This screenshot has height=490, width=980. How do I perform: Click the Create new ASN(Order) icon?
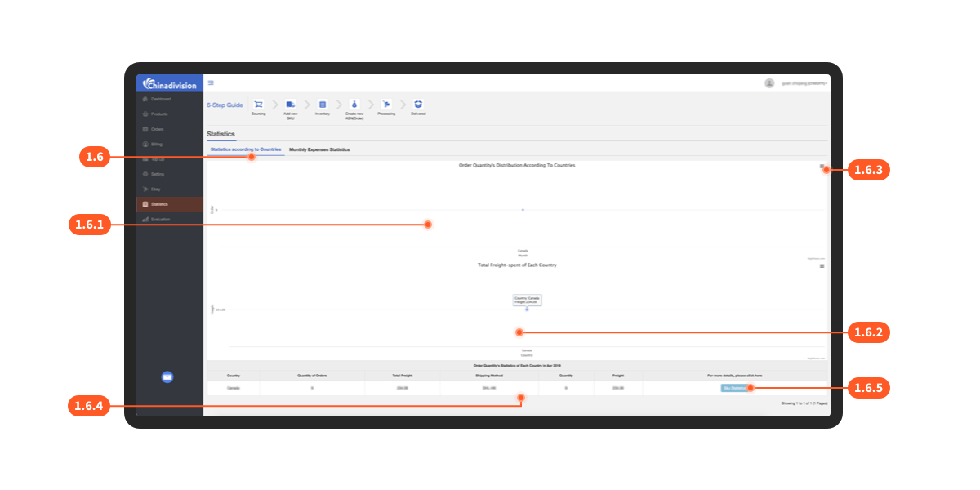pyautogui.click(x=354, y=105)
